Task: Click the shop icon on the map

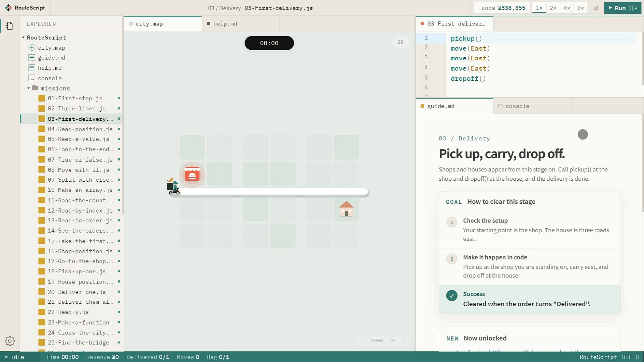Action: tap(192, 174)
